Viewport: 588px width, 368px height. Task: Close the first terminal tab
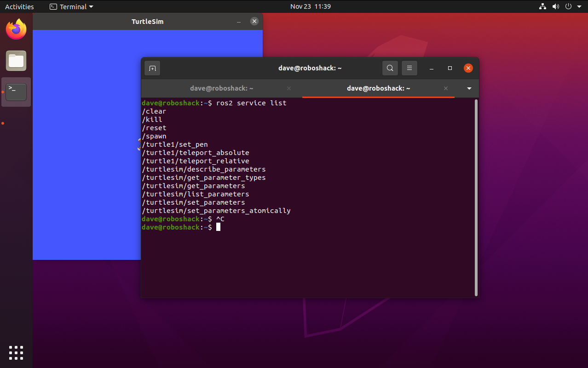click(289, 88)
